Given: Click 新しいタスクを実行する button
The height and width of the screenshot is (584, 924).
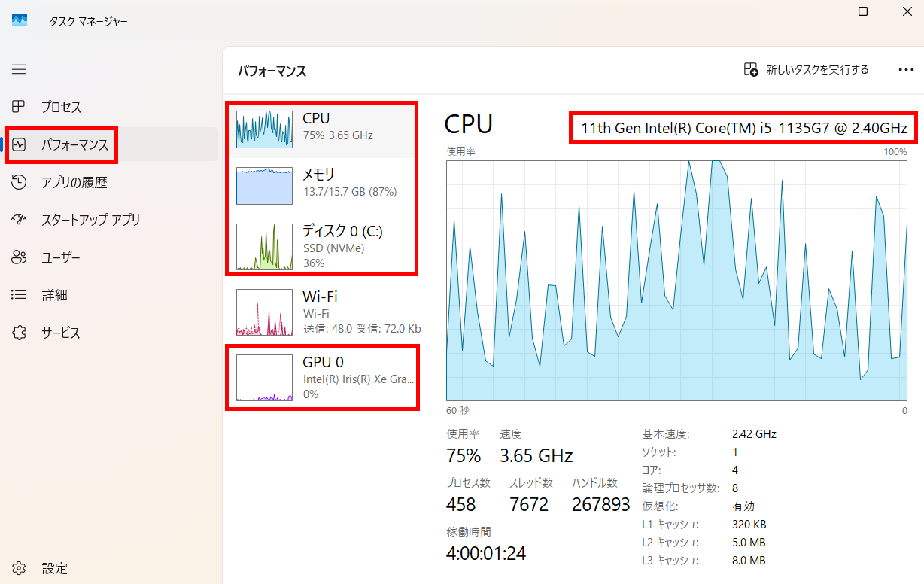Looking at the screenshot, I should click(x=806, y=70).
